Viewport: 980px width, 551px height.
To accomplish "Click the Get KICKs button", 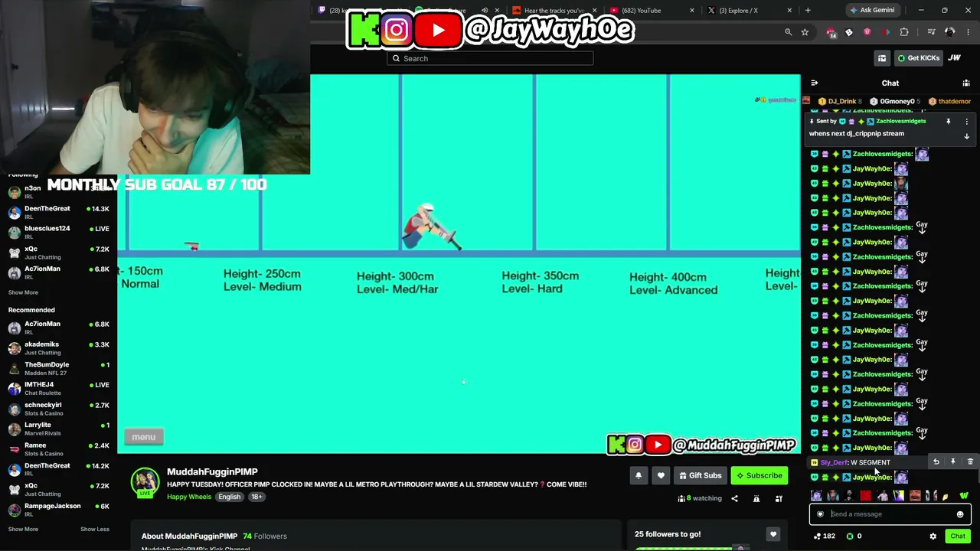I will [917, 58].
